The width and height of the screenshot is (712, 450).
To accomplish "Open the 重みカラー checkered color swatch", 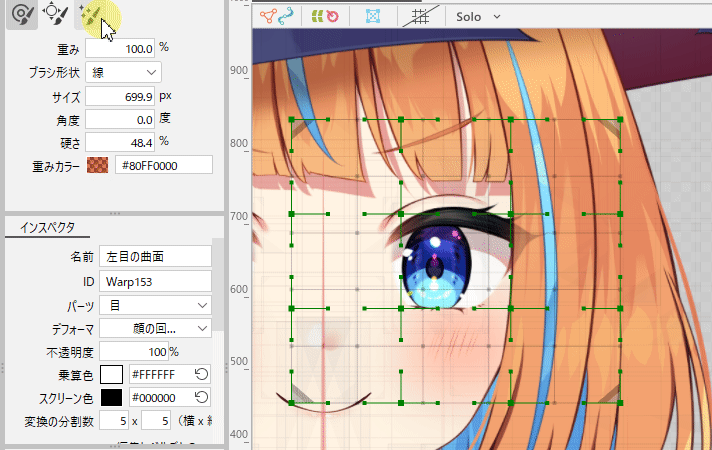I will tap(98, 165).
